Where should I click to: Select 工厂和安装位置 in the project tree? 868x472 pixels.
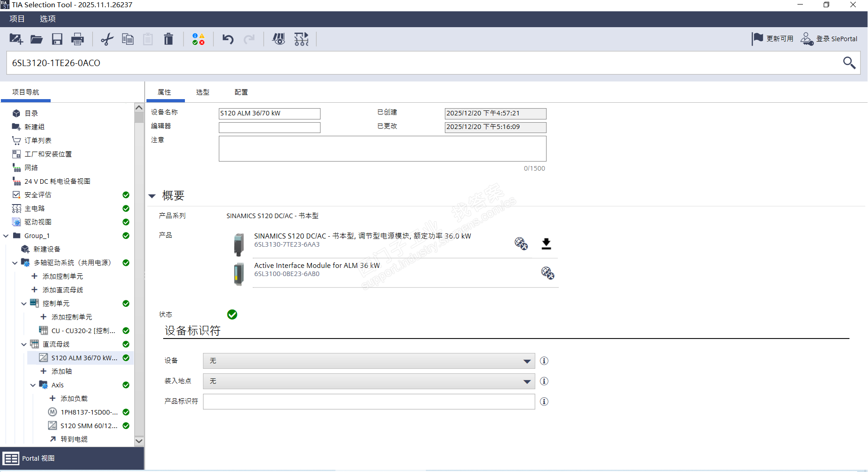click(48, 154)
